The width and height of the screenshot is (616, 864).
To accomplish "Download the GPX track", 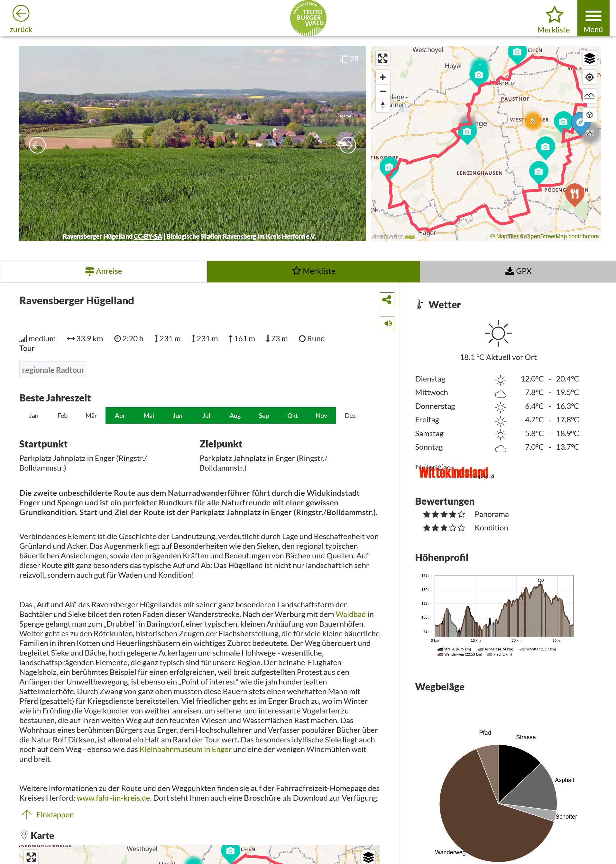I will coord(518,271).
